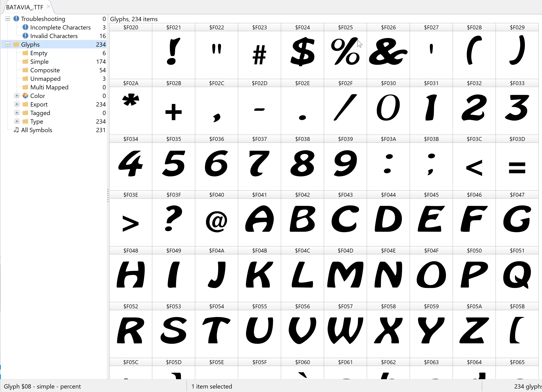Click the Composite folder icon
The height and width of the screenshot is (392, 542).
tap(25, 70)
